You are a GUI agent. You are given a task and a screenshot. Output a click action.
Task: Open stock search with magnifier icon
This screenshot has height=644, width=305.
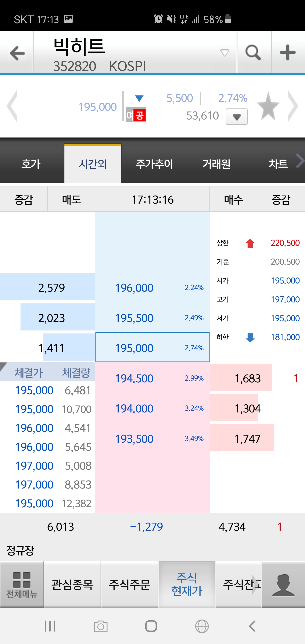pyautogui.click(x=253, y=53)
